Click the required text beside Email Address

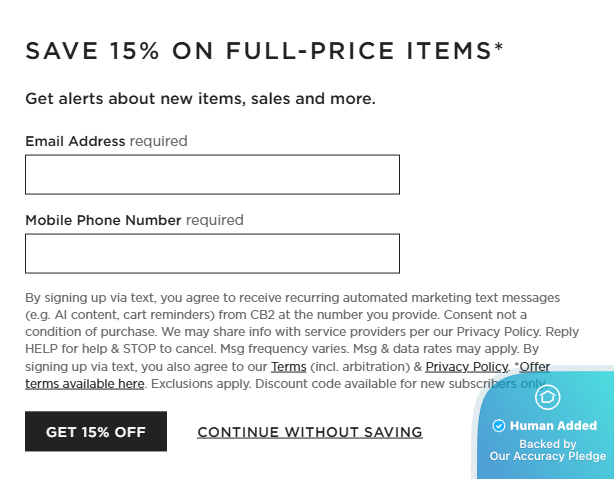pyautogui.click(x=158, y=141)
